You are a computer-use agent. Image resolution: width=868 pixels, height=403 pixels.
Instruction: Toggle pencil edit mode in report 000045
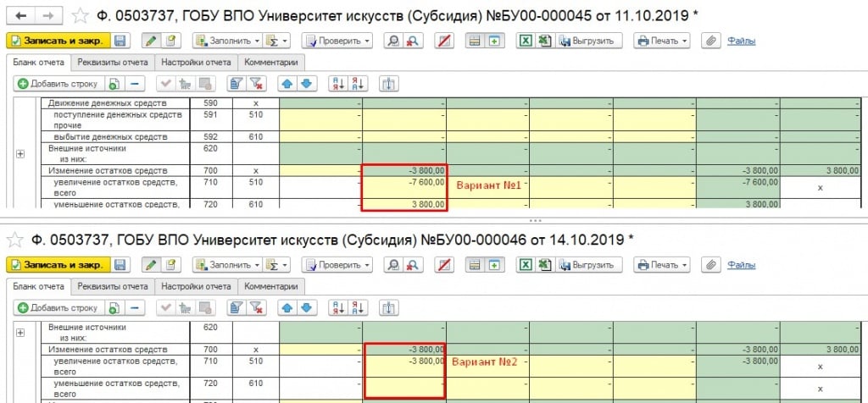point(151,41)
